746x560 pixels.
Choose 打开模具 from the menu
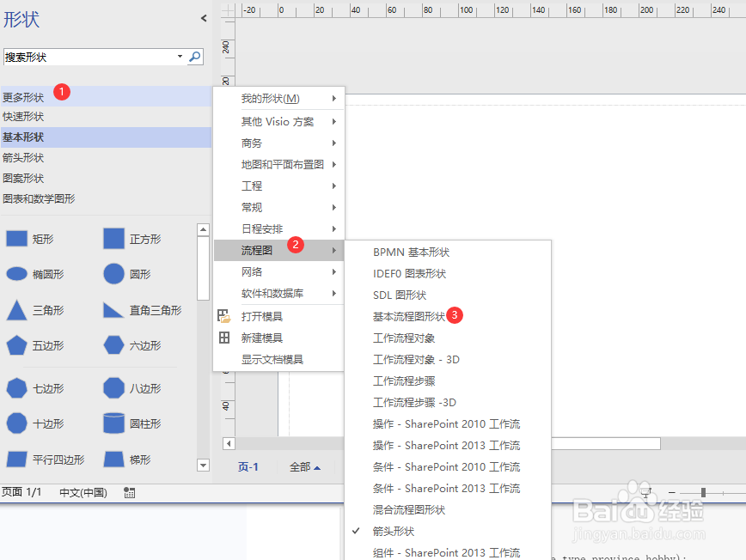coord(278,317)
